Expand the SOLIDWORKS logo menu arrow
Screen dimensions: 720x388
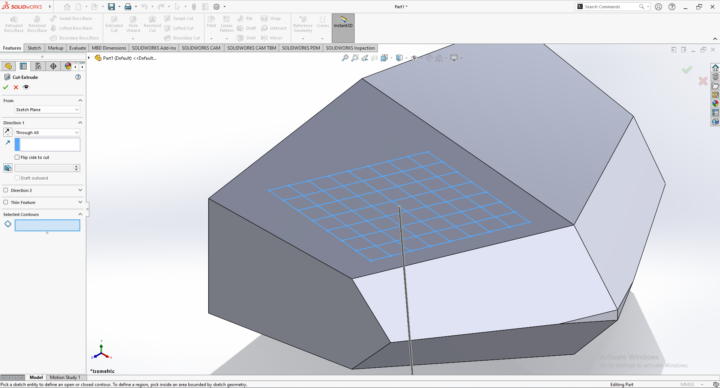pyautogui.click(x=50, y=6)
